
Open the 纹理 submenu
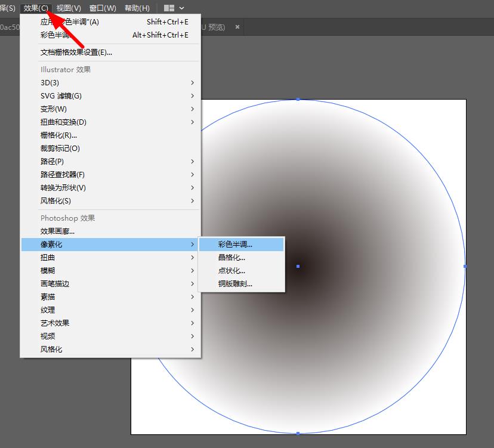coord(110,310)
